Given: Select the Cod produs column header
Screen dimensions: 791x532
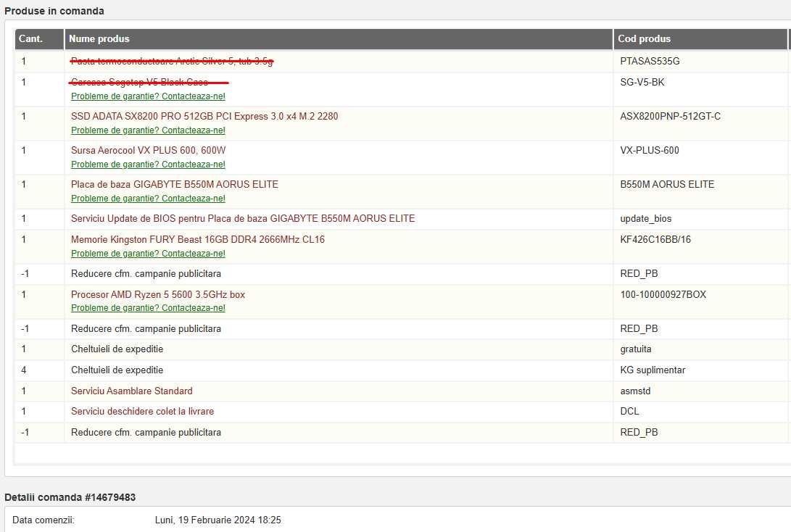Looking at the screenshot, I should point(700,39).
